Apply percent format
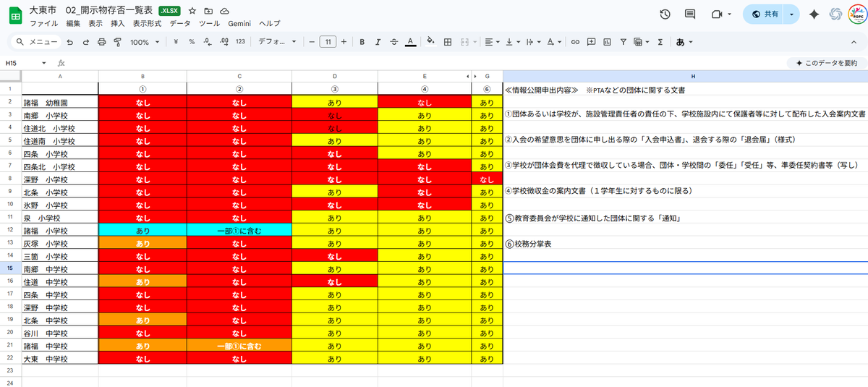 pyautogui.click(x=192, y=42)
